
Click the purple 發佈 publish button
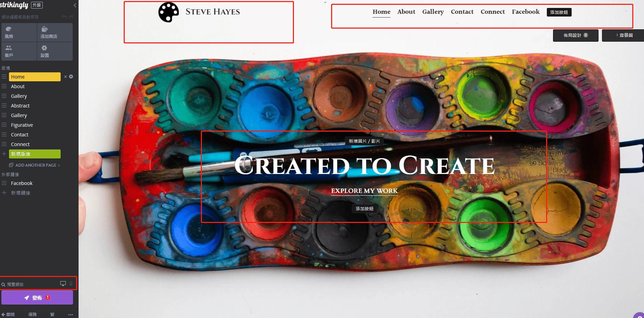coord(37,298)
